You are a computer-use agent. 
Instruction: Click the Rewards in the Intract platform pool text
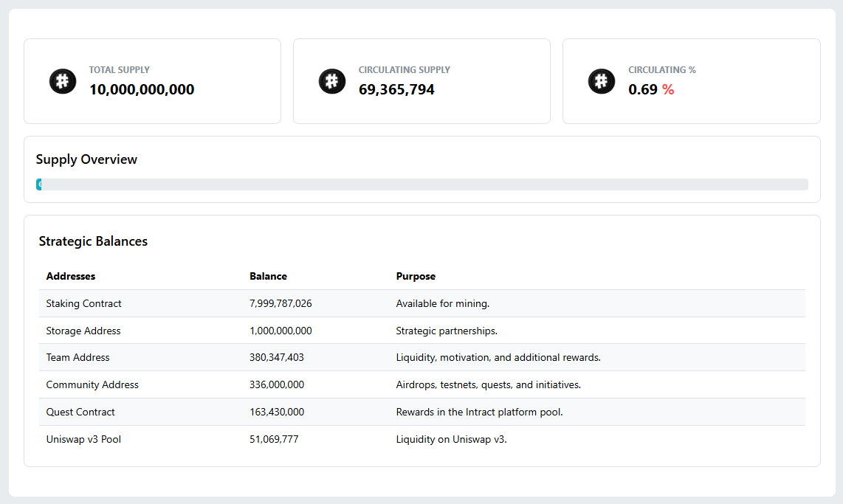tap(480, 412)
